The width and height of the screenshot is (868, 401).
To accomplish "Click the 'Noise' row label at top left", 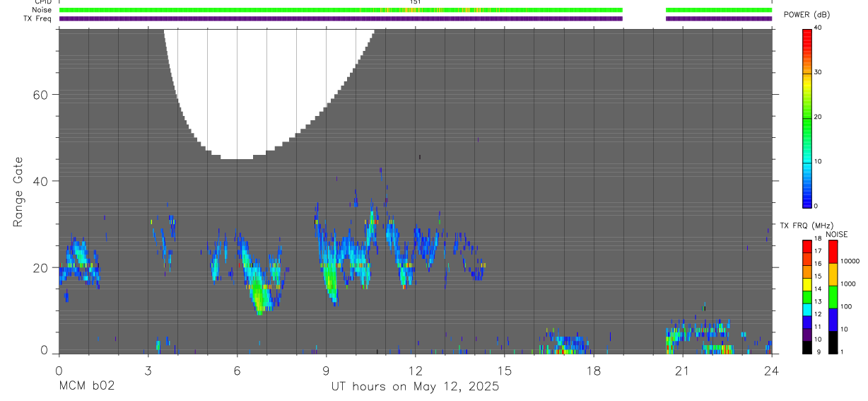I will click(42, 10).
